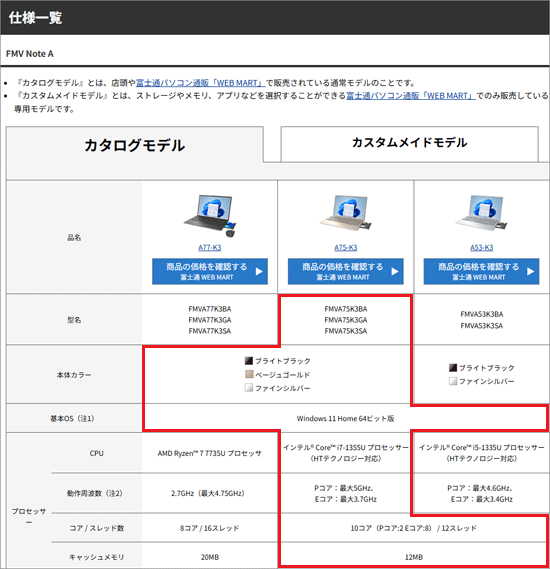Open the A75-K3 product link
The width and height of the screenshot is (550, 569).
pos(345,247)
